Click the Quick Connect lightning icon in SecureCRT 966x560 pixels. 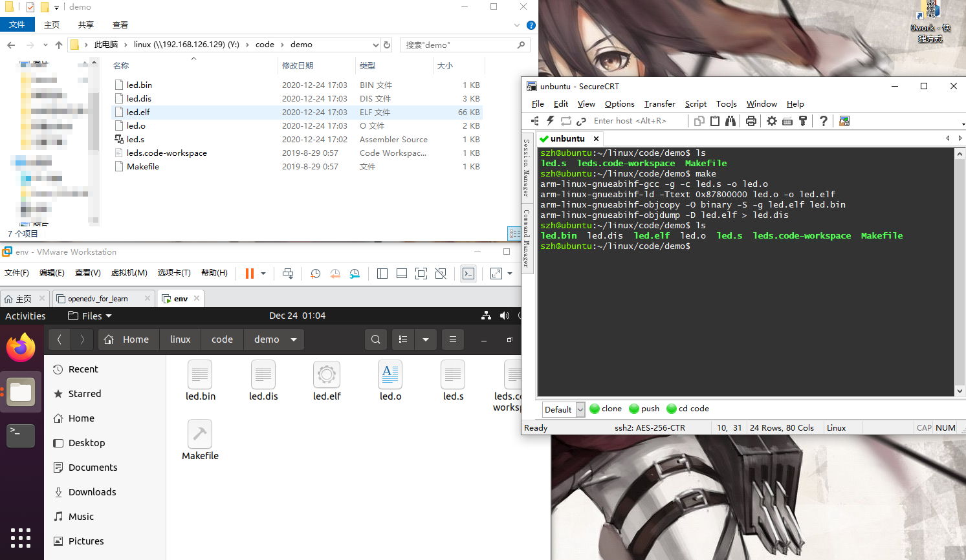(551, 121)
